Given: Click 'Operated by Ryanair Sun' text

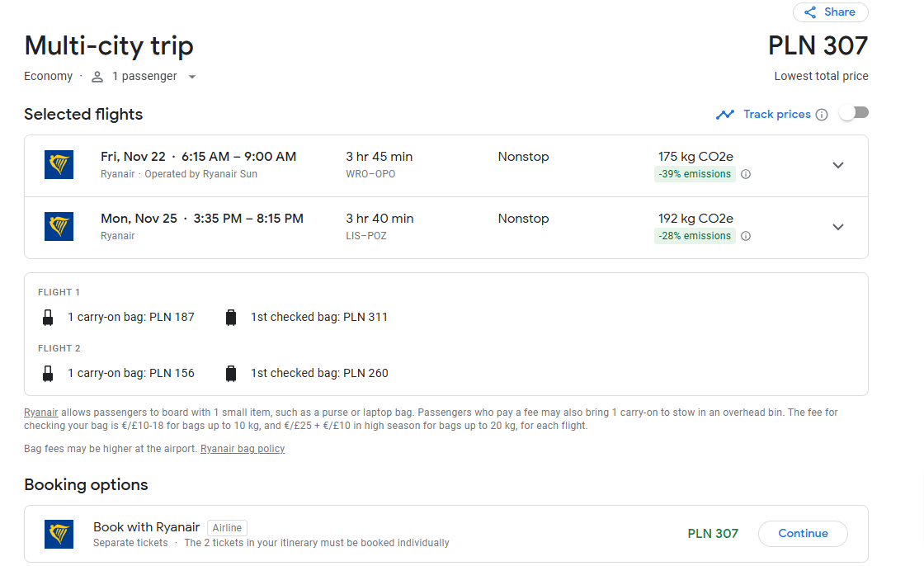Looking at the screenshot, I should point(201,174).
